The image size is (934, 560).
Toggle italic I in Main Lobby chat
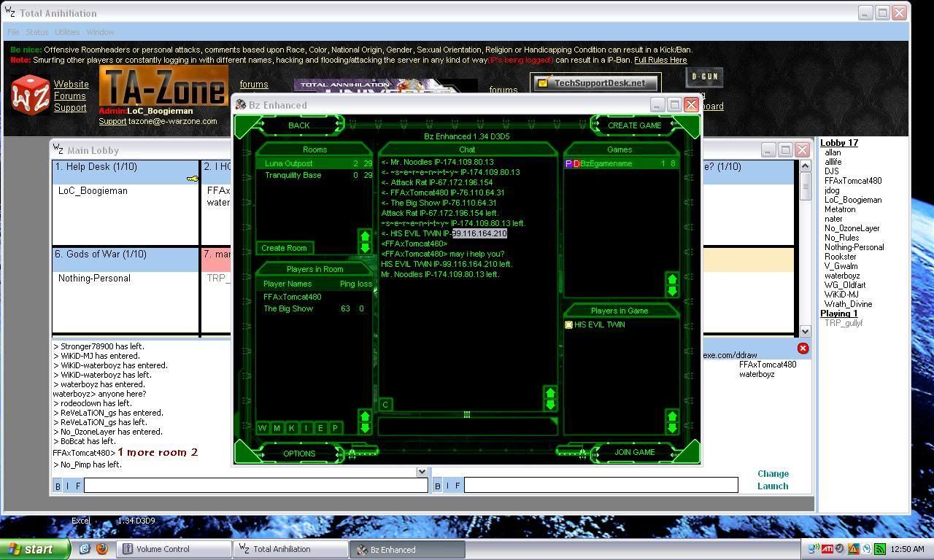68,486
